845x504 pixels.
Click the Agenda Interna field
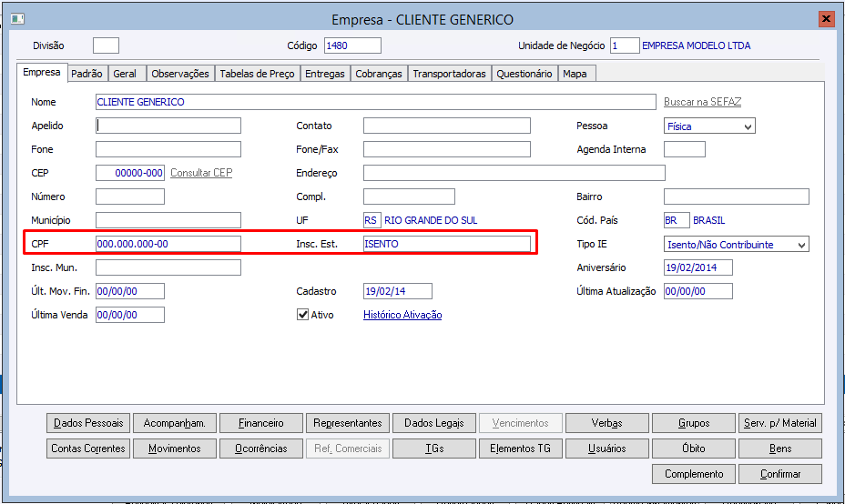click(x=685, y=149)
